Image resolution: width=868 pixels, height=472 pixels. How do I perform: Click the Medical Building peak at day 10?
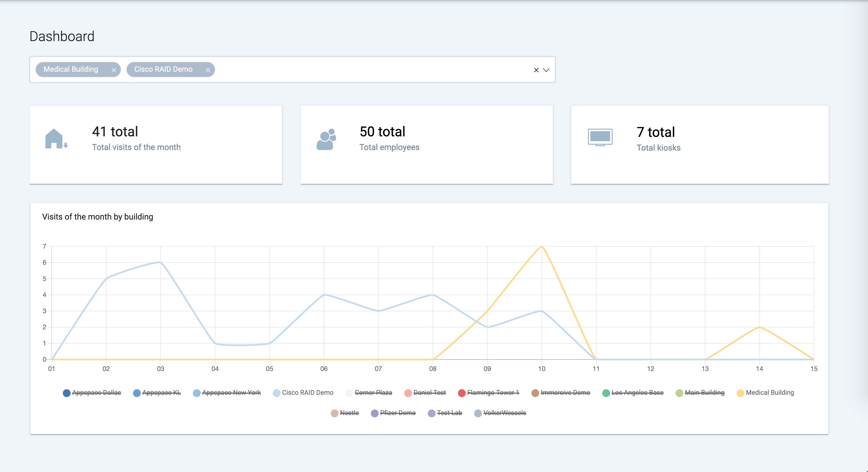(x=542, y=246)
